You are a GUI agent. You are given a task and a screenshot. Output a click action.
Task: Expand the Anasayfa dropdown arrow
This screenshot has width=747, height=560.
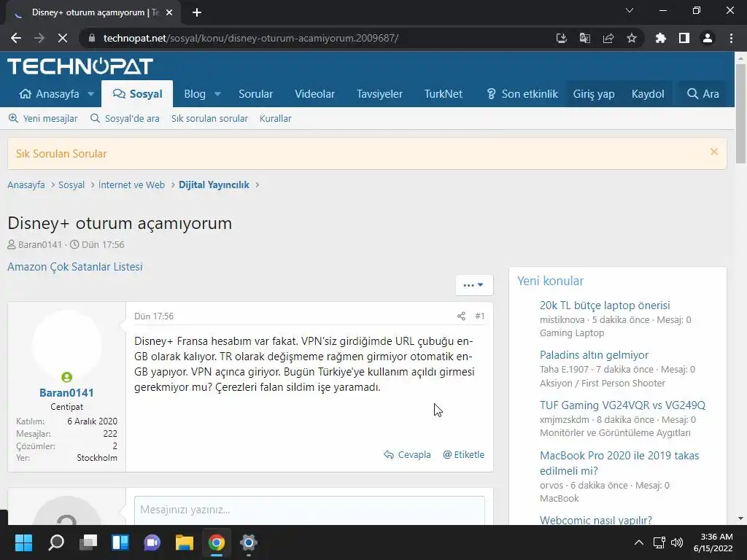coord(91,94)
